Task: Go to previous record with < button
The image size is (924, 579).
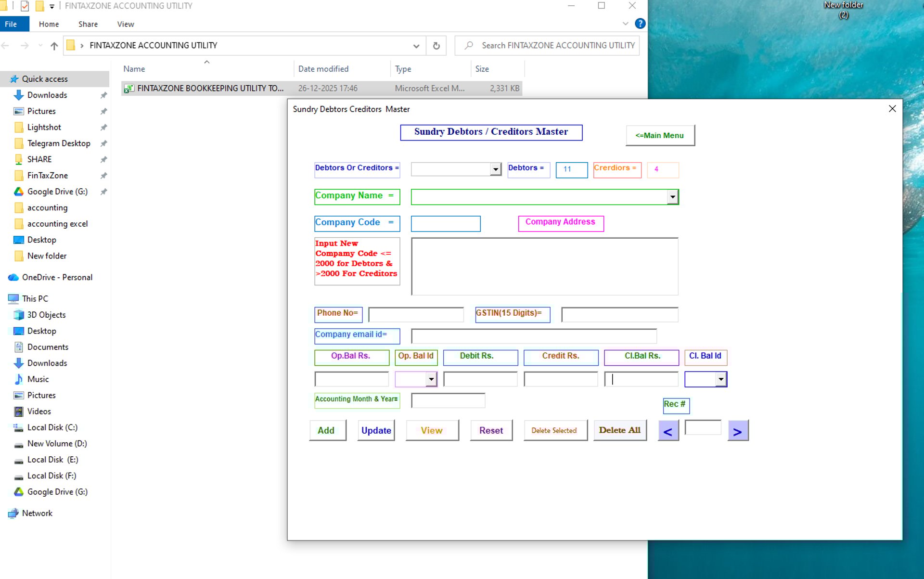Action: click(668, 431)
